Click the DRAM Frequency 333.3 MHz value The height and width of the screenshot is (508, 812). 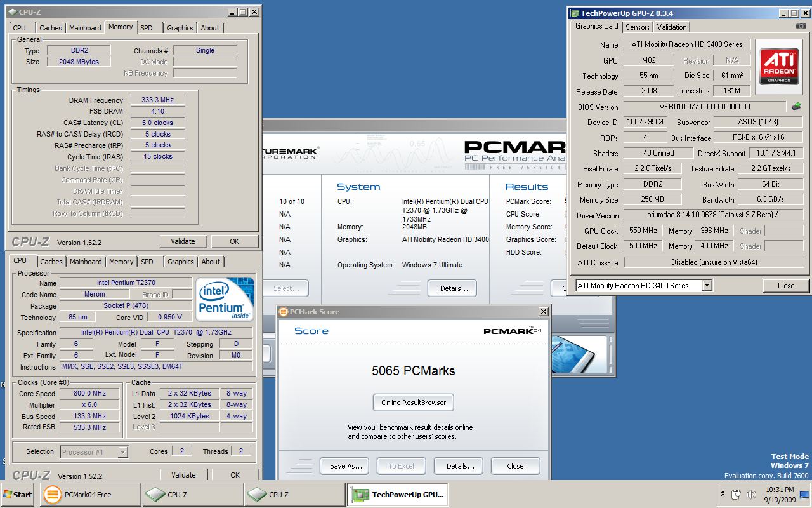[157, 100]
